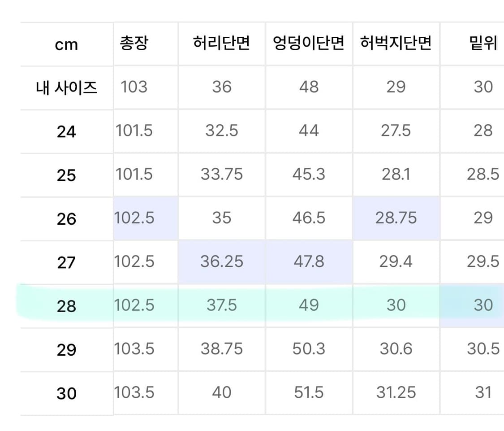
Task: Select the size 24 row label
Action: 66,131
